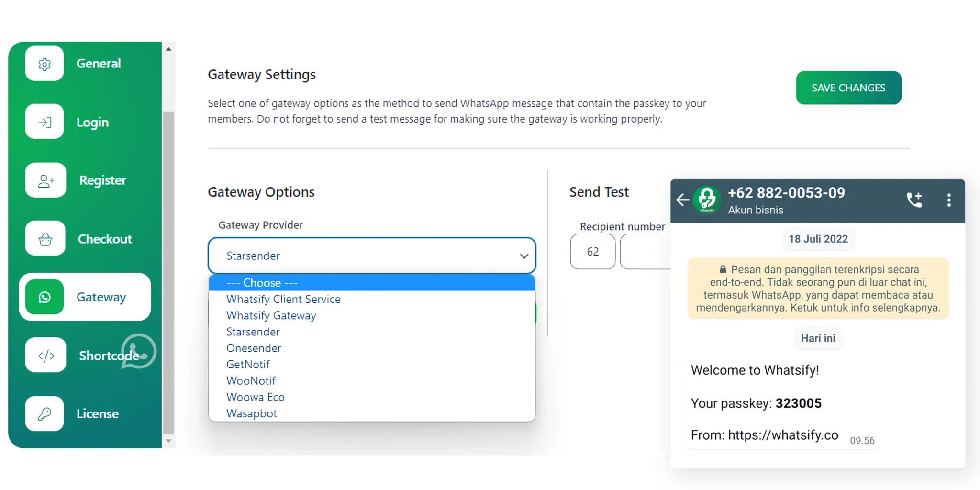
Task: Open the Gateway Provider dropdown
Action: [x=372, y=256]
